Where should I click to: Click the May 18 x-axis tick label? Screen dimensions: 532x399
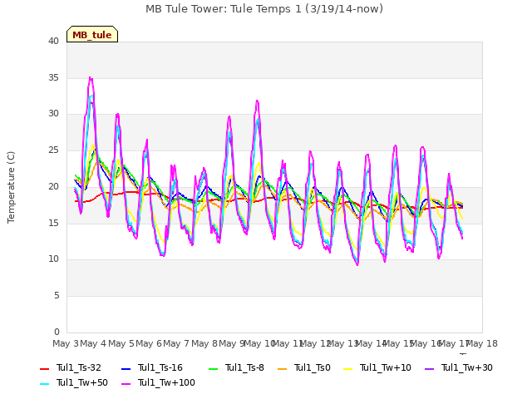pos(482,343)
